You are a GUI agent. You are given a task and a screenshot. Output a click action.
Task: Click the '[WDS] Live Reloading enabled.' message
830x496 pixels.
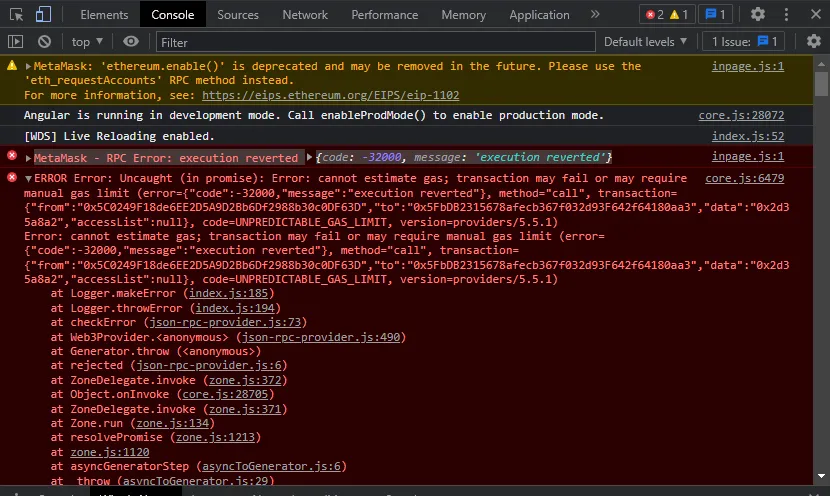119,137
